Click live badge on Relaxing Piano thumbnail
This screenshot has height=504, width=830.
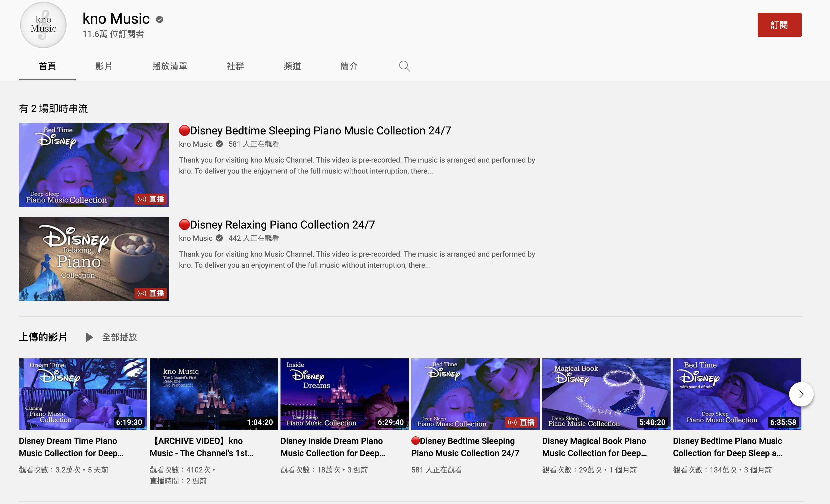151,293
